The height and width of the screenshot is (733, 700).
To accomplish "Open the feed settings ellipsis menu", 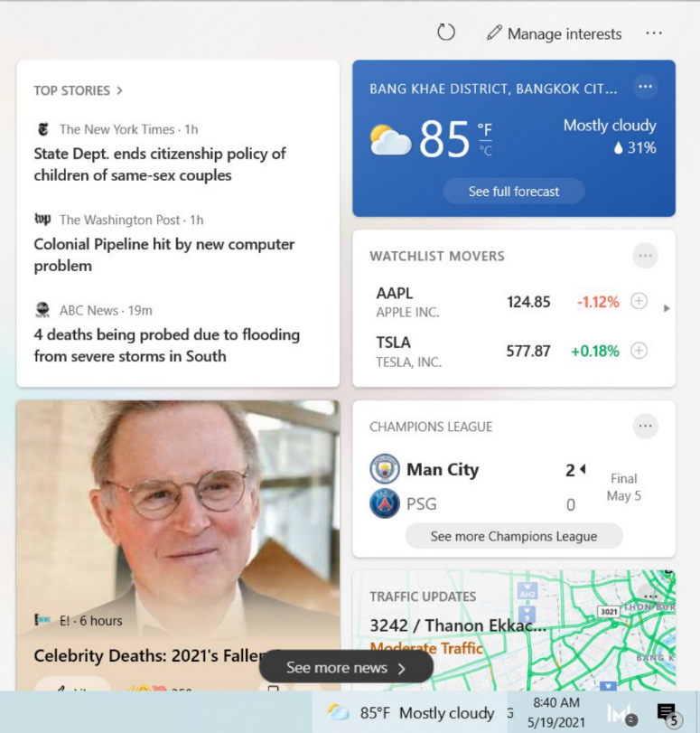I will coord(653,33).
